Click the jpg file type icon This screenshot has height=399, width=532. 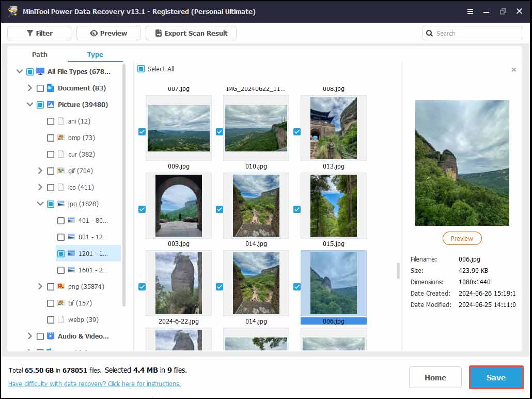click(61, 204)
